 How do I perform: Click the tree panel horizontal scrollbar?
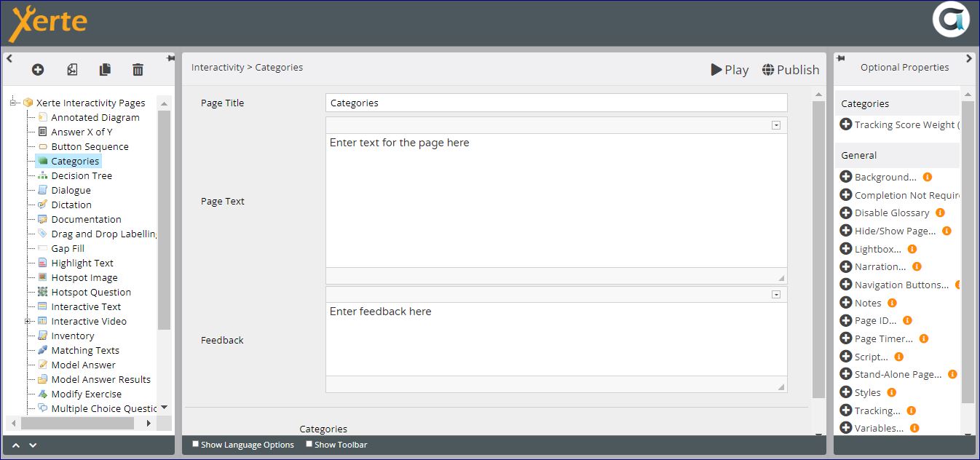[73, 423]
